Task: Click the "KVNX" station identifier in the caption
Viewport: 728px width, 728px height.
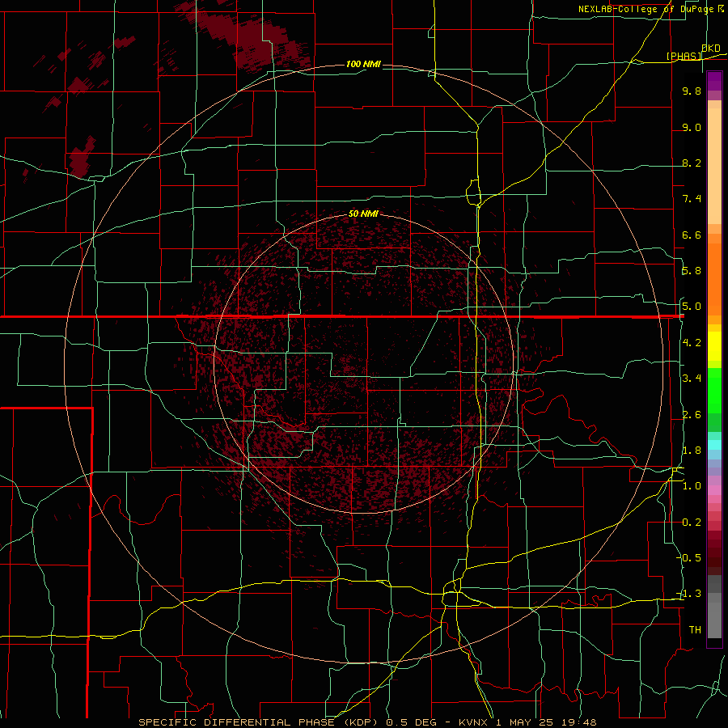Action: [473, 722]
